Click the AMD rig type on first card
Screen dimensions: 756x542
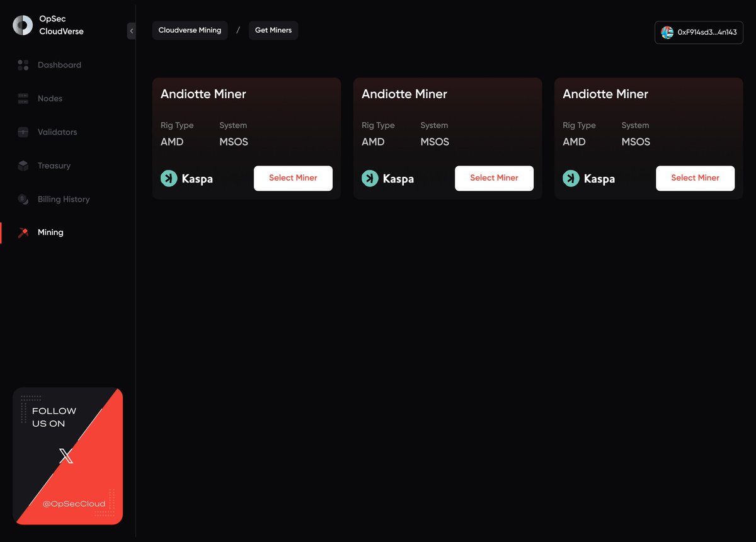(172, 142)
